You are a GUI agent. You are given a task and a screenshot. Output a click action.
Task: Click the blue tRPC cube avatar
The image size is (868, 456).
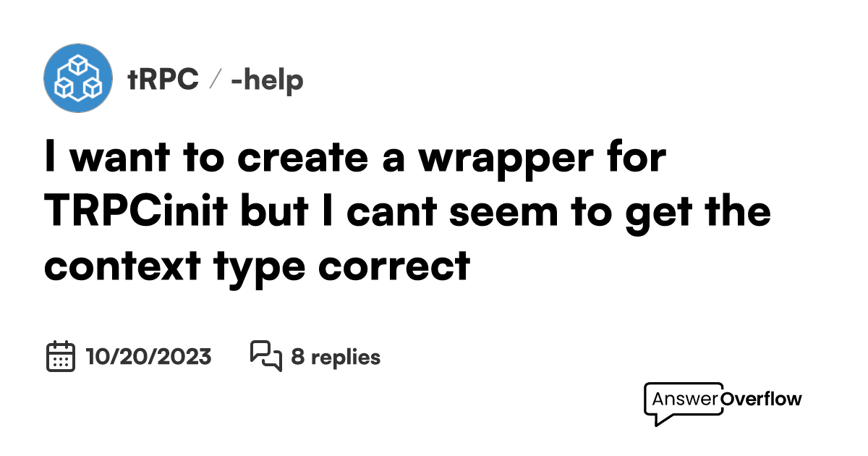pos(78,78)
